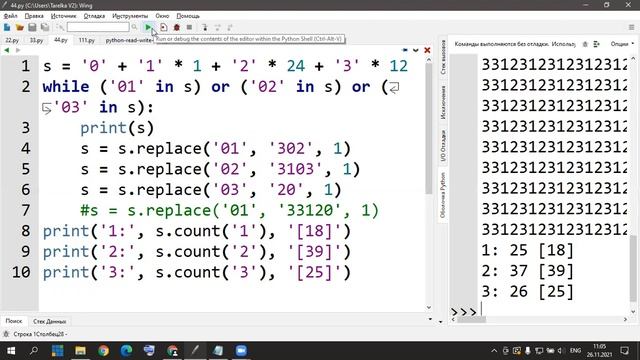The image size is (640, 360).
Task: Switch to the 22.py tab
Action: (12, 40)
